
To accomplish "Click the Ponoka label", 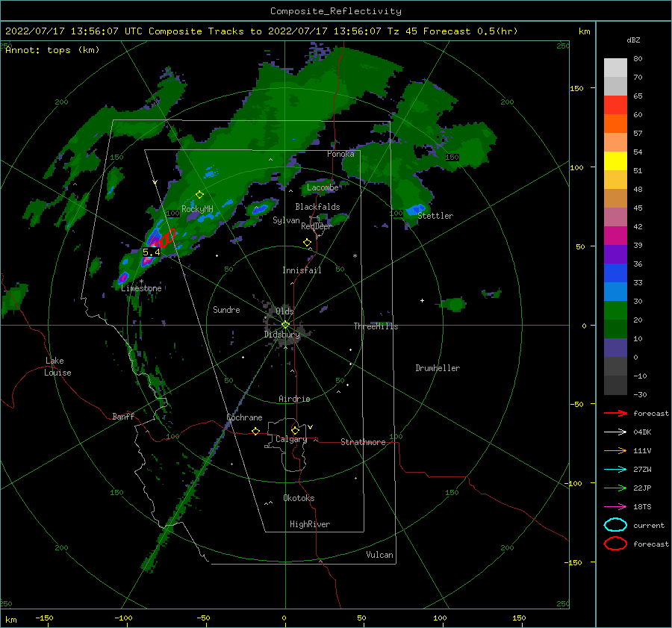I will tap(340, 154).
